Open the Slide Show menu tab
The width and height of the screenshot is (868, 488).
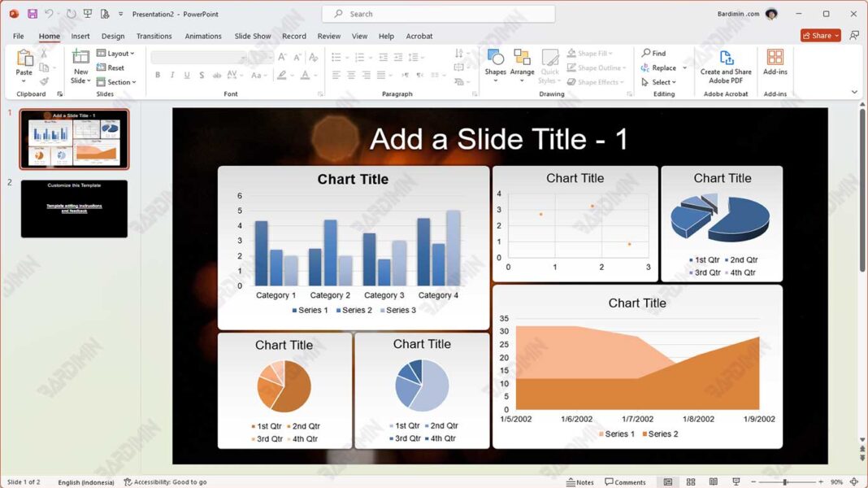click(252, 36)
